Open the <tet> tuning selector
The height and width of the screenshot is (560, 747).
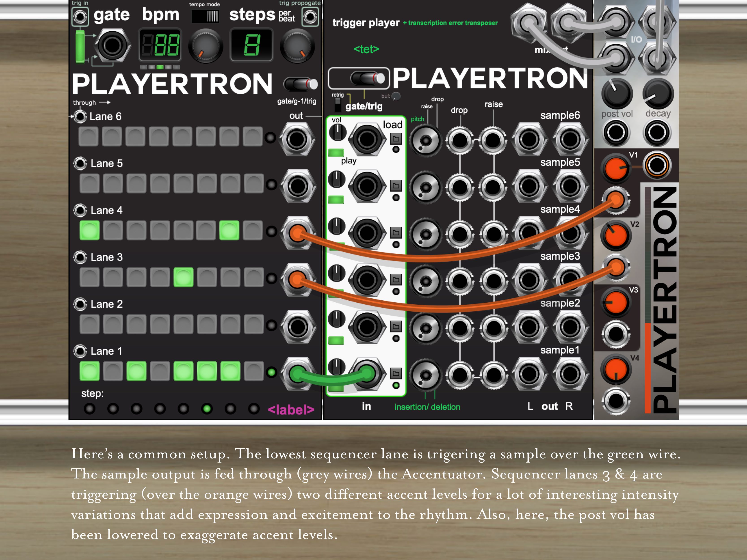(366, 49)
